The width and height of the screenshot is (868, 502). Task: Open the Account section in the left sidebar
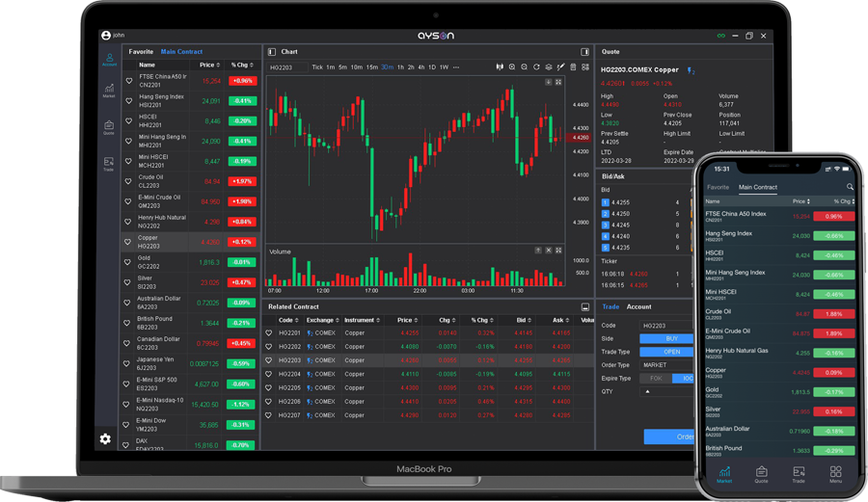[x=109, y=60]
